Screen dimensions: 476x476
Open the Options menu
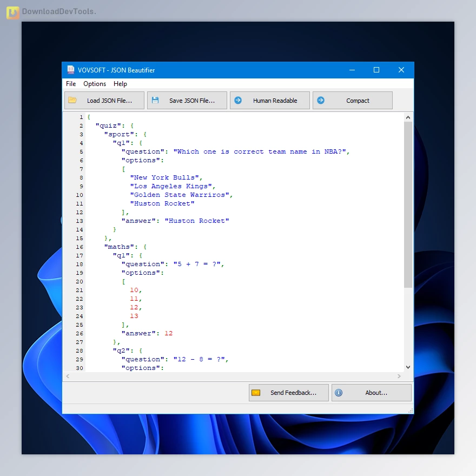coord(95,84)
